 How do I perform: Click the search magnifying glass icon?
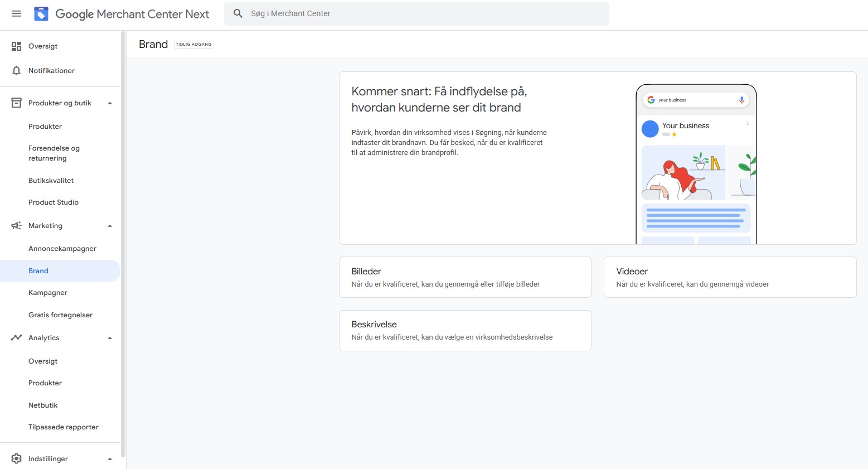(x=237, y=13)
